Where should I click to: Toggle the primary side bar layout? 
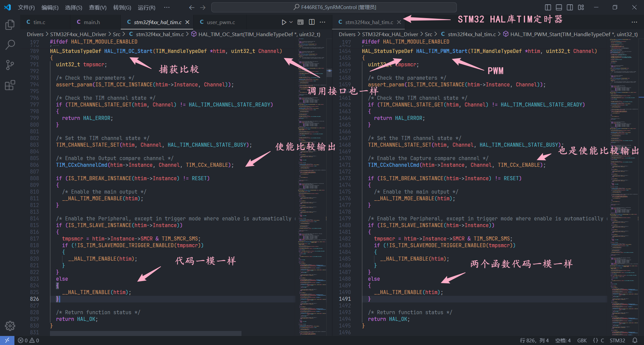(548, 7)
